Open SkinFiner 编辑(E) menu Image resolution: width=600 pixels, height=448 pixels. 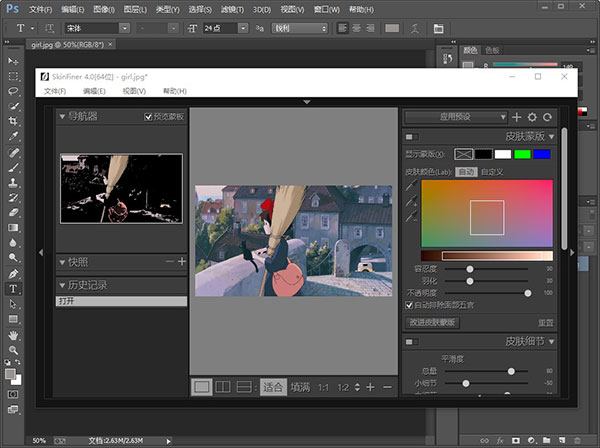(x=94, y=91)
